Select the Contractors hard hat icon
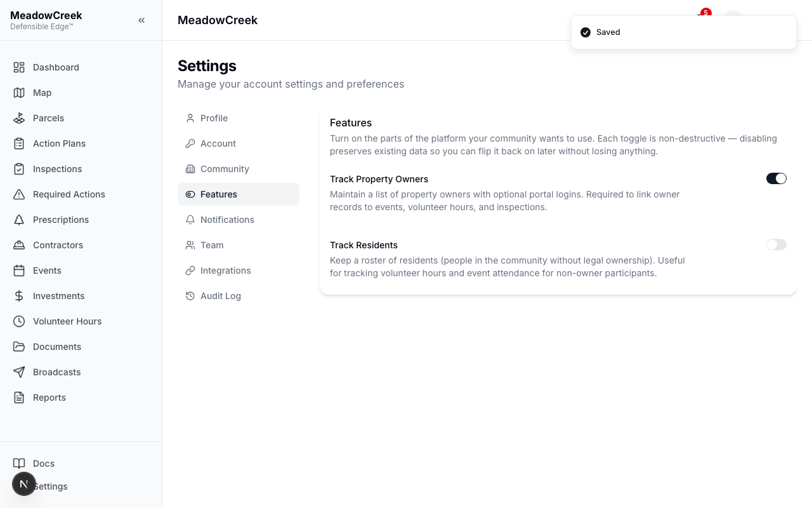 19,245
